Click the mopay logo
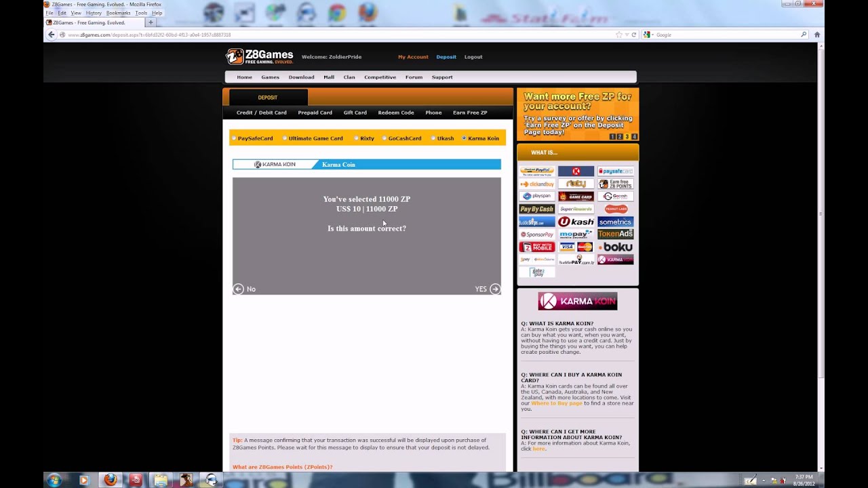The image size is (868, 488). (x=576, y=234)
